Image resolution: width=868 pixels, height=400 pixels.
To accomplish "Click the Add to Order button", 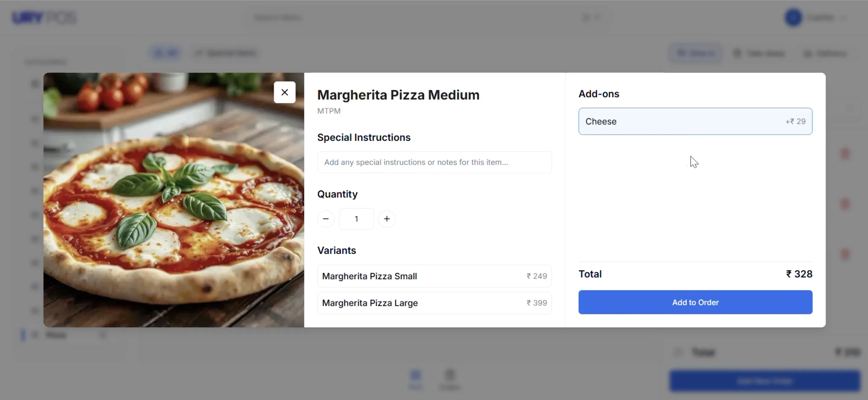I will click(x=695, y=302).
